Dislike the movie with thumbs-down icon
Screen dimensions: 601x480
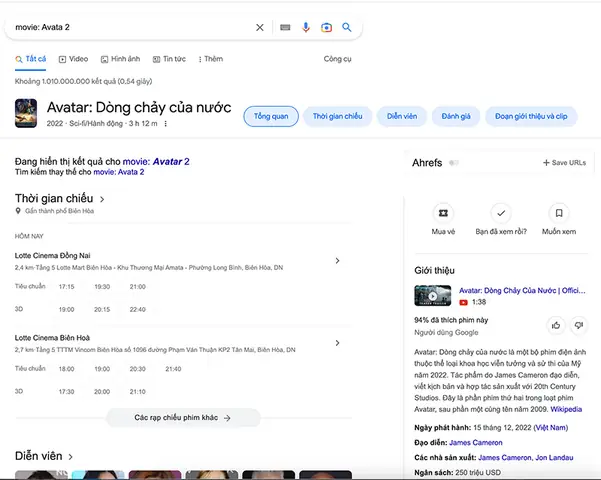tap(579, 325)
